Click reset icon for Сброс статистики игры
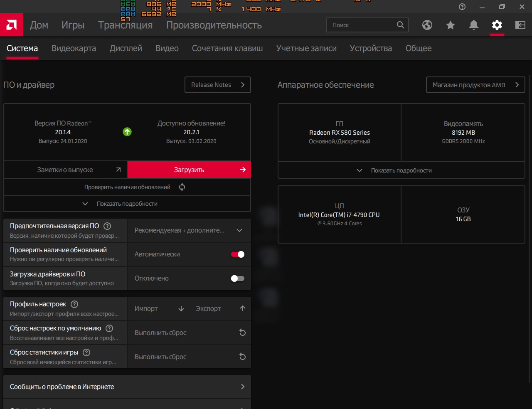532x409 pixels. [x=243, y=357]
